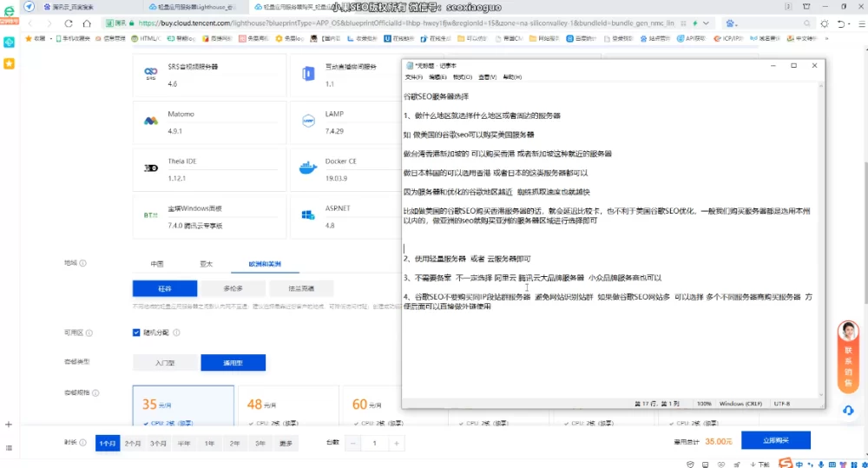Switch to the 中国 region tab

click(x=157, y=264)
